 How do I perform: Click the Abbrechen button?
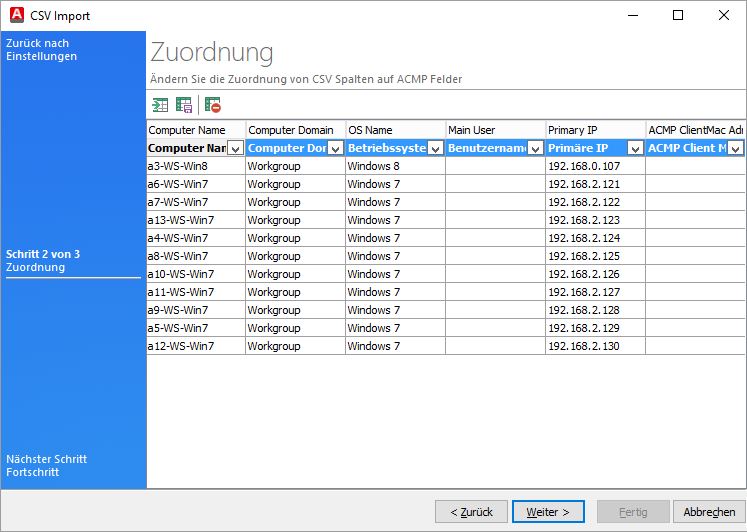[x=709, y=512]
